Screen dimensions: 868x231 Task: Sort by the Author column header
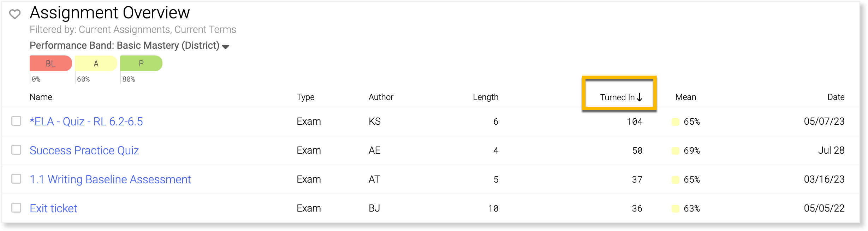(381, 97)
